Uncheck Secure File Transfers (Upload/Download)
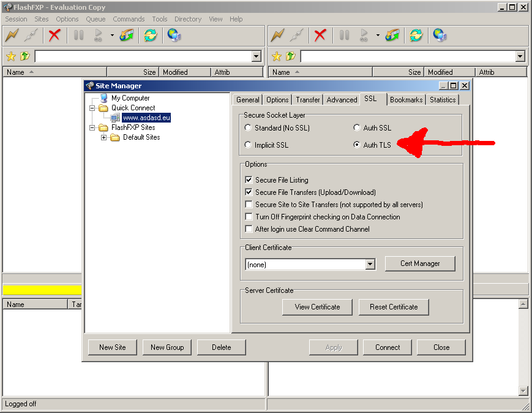The width and height of the screenshot is (532, 413). coord(249,192)
